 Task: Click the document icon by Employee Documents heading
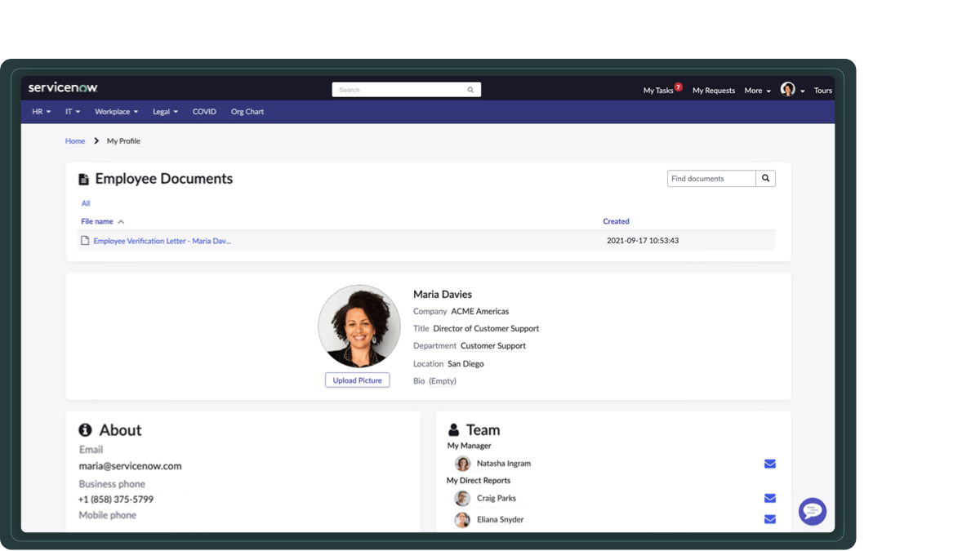[x=84, y=178]
